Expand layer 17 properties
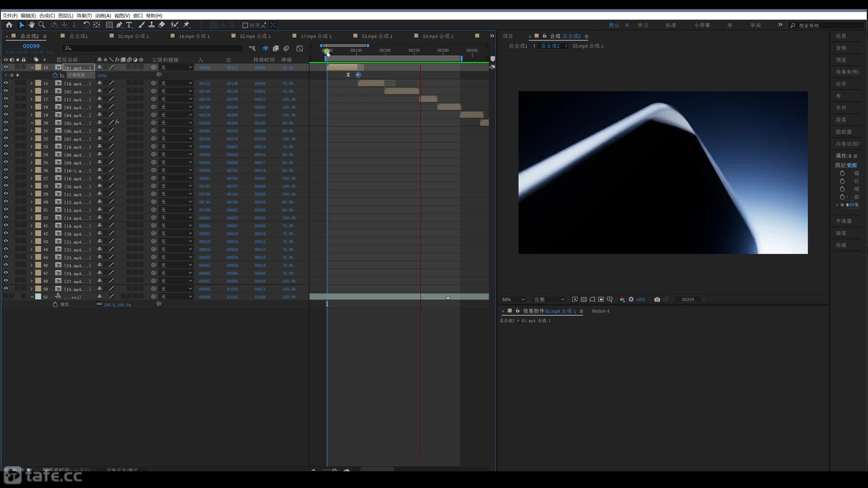 (x=32, y=99)
